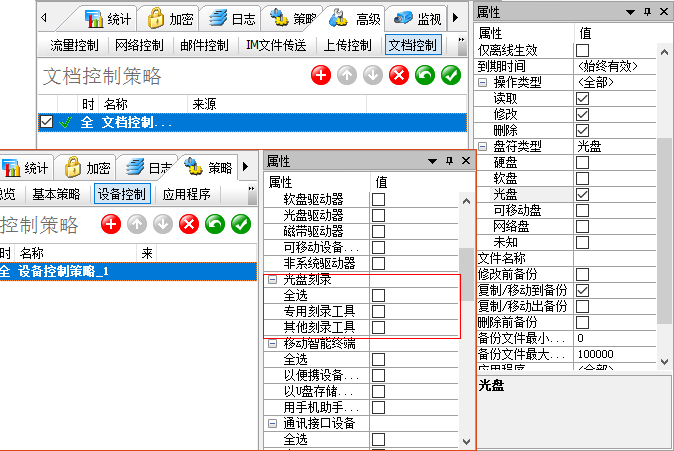Collapse 光盘刻录 group
Screen dimensions: 674x451
coord(272,279)
